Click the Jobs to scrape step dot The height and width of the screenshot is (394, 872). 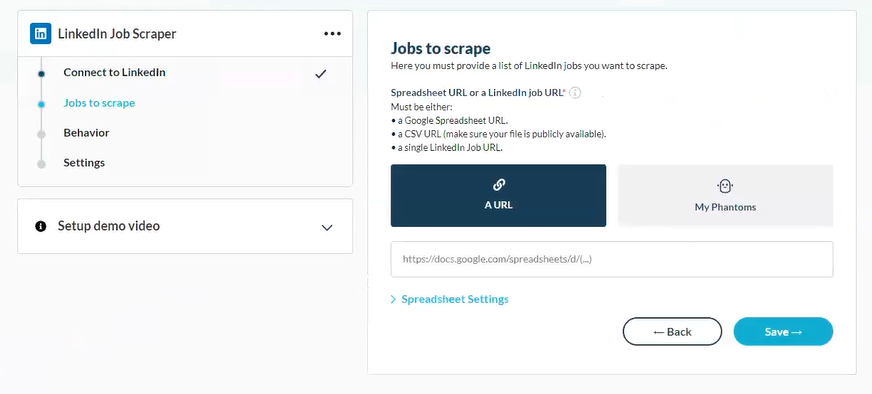click(41, 104)
